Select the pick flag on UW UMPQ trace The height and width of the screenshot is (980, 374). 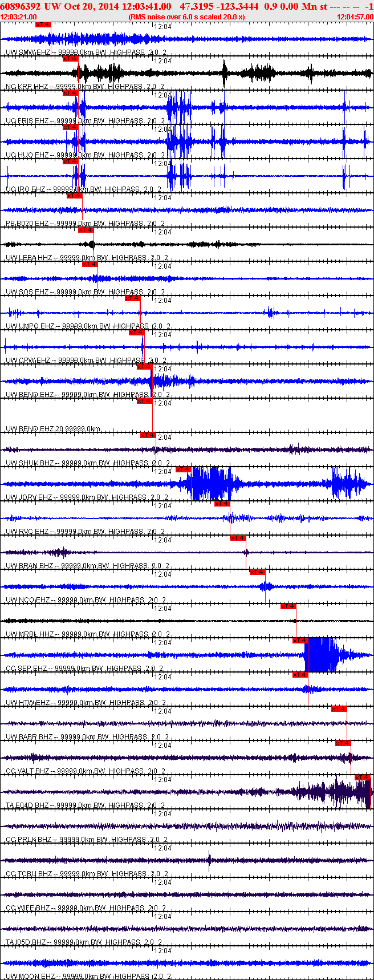click(132, 298)
